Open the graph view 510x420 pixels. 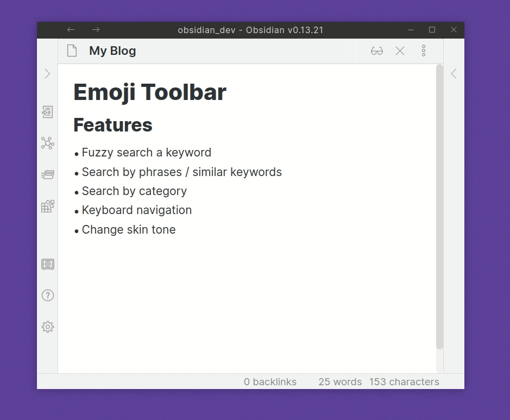(x=47, y=143)
